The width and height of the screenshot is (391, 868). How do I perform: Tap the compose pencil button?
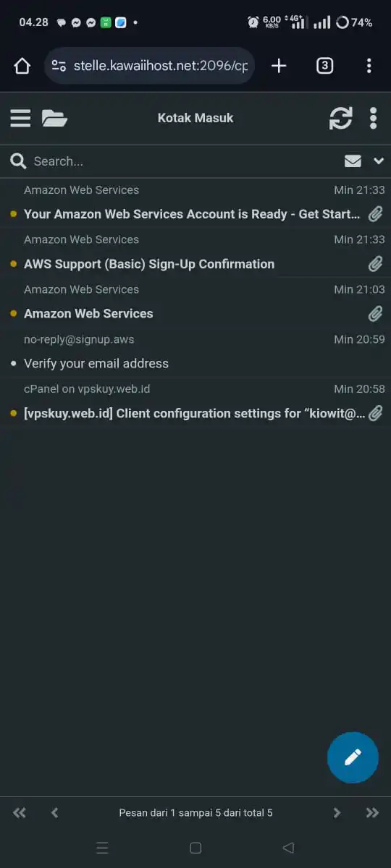(x=353, y=757)
